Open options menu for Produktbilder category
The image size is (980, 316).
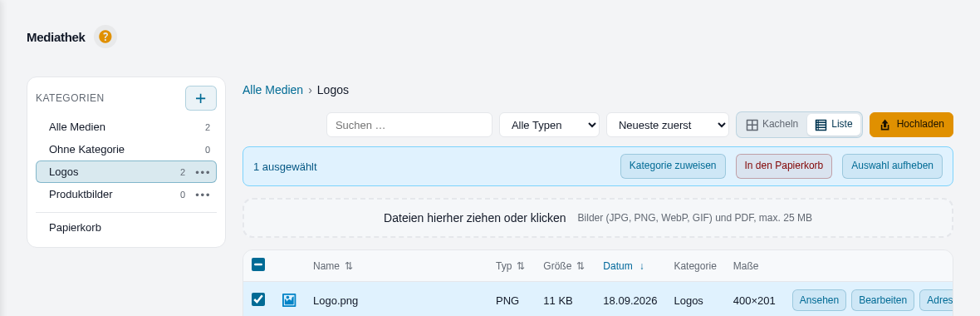203,195
